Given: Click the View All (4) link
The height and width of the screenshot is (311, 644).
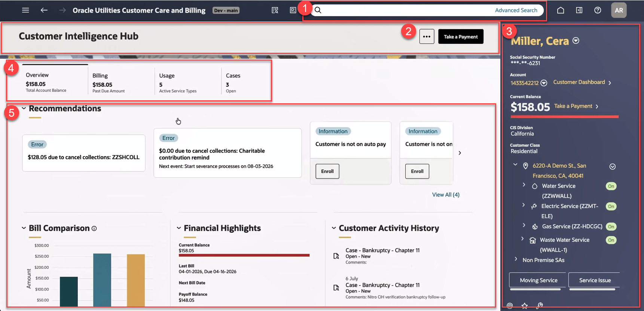Looking at the screenshot, I should [x=446, y=195].
